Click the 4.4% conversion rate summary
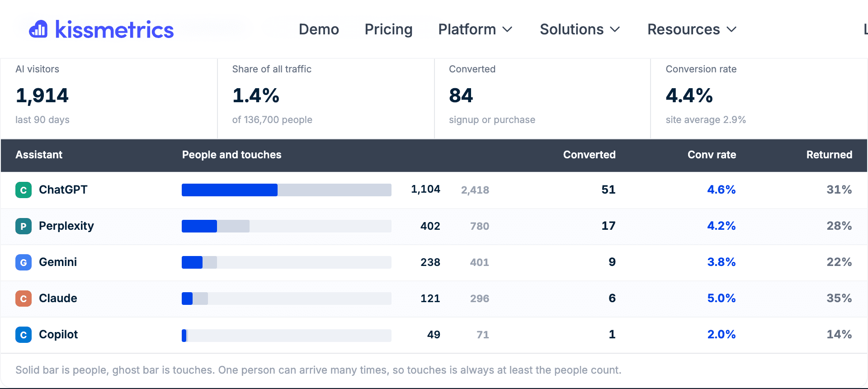The image size is (868, 389). 689,95
